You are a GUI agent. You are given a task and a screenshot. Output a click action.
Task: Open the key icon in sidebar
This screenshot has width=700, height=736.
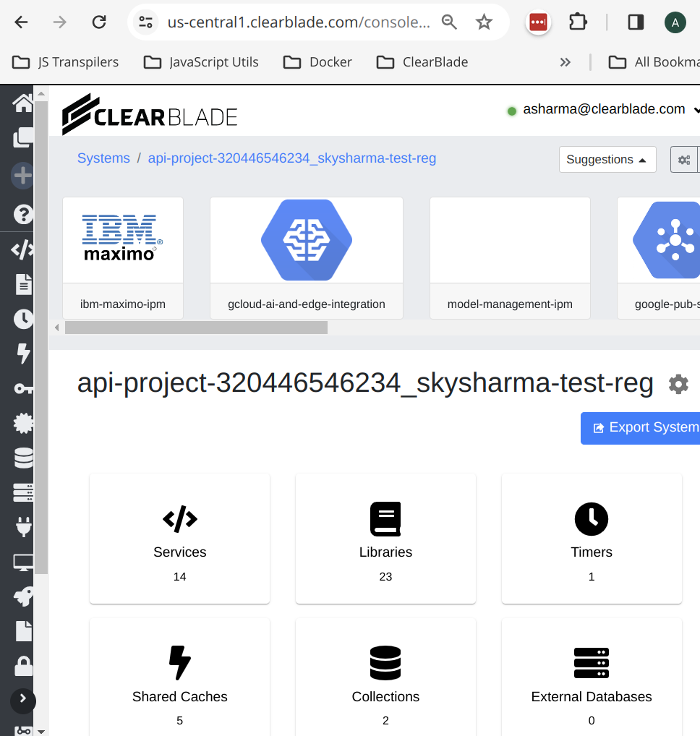pyautogui.click(x=22, y=389)
